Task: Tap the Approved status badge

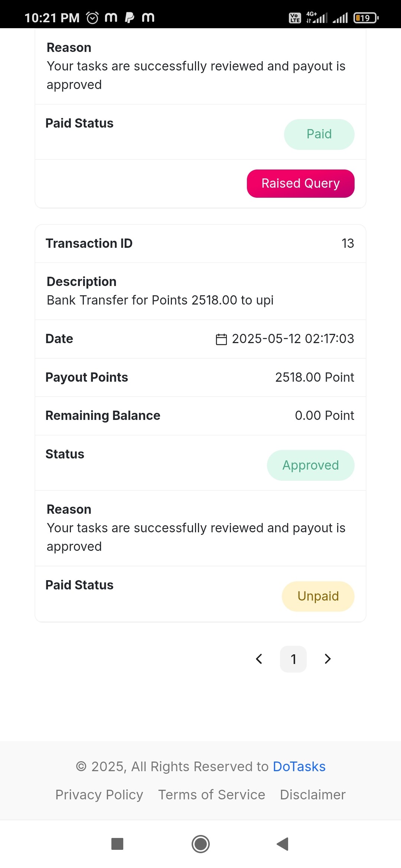Action: coord(311,465)
